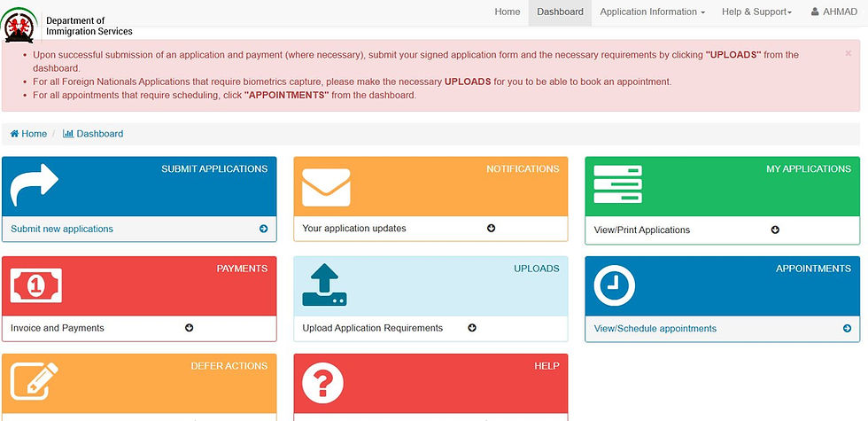868x421 pixels.
Task: Click the My Applications list icon
Action: (618, 184)
